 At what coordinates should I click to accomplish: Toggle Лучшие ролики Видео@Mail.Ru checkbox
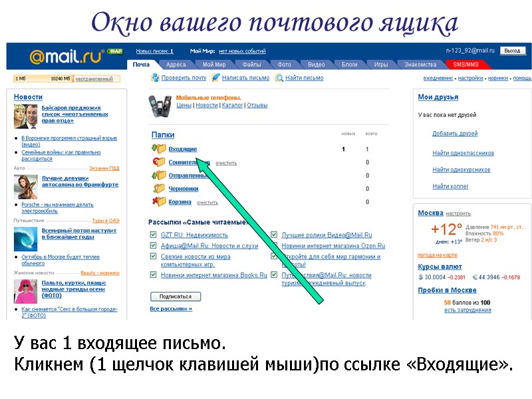(x=274, y=235)
